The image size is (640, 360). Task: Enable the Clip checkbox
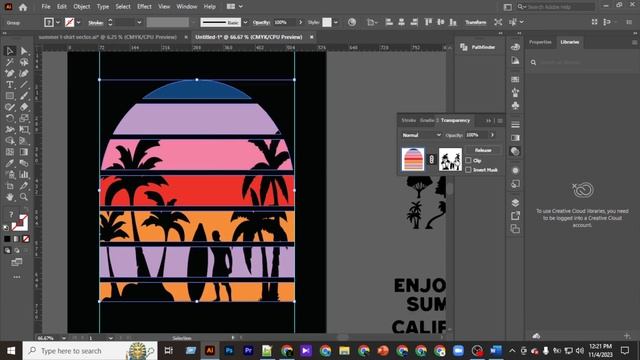click(x=468, y=160)
